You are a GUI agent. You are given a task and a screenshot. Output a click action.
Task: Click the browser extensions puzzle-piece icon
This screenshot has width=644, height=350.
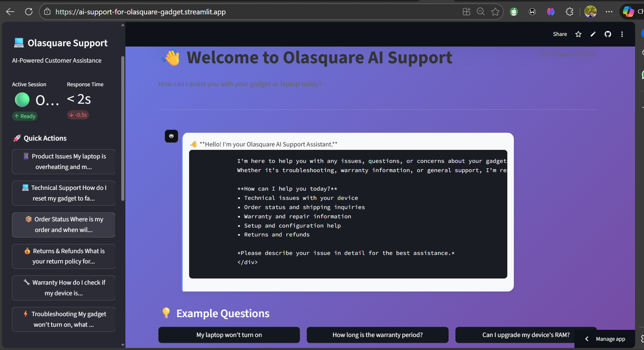(570, 11)
